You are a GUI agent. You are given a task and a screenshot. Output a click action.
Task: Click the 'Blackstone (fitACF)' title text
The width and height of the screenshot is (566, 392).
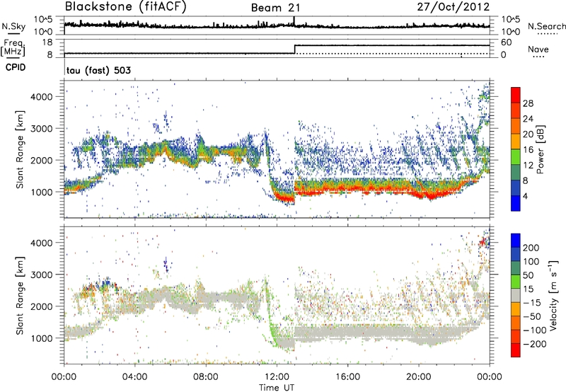(126, 7)
